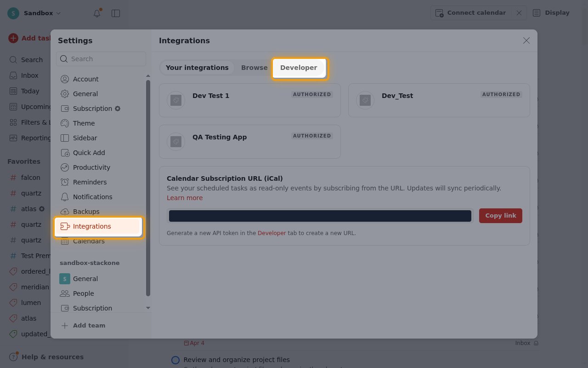
Task: Click the People icon under sandbox-stackone
Action: point(65,293)
